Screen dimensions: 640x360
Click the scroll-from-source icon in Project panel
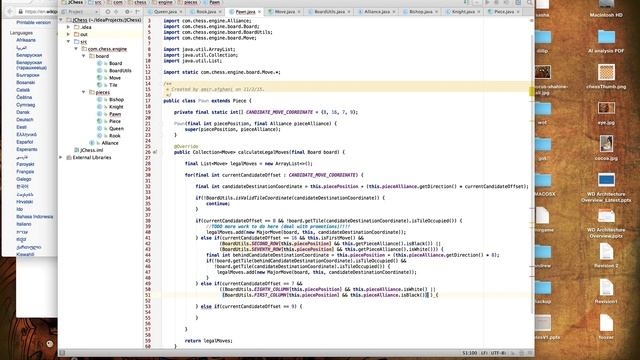click(108, 12)
